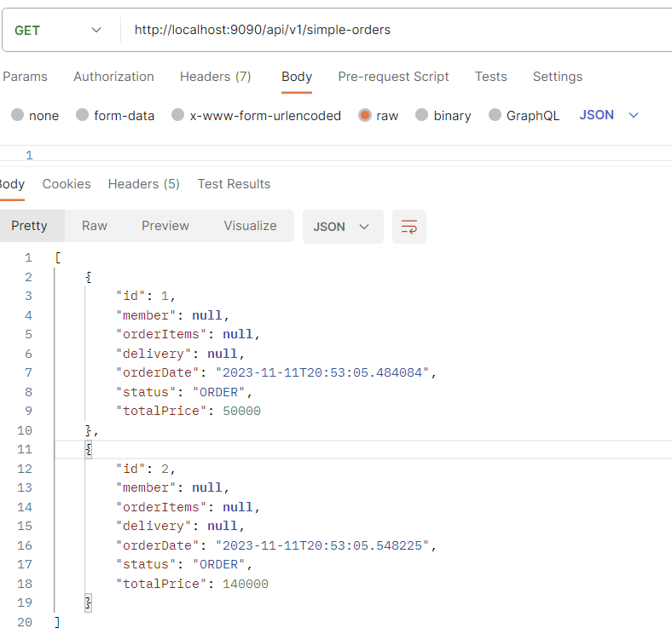The image size is (672, 640).
Task: Open the response format JSON dropdown
Action: pos(343,227)
